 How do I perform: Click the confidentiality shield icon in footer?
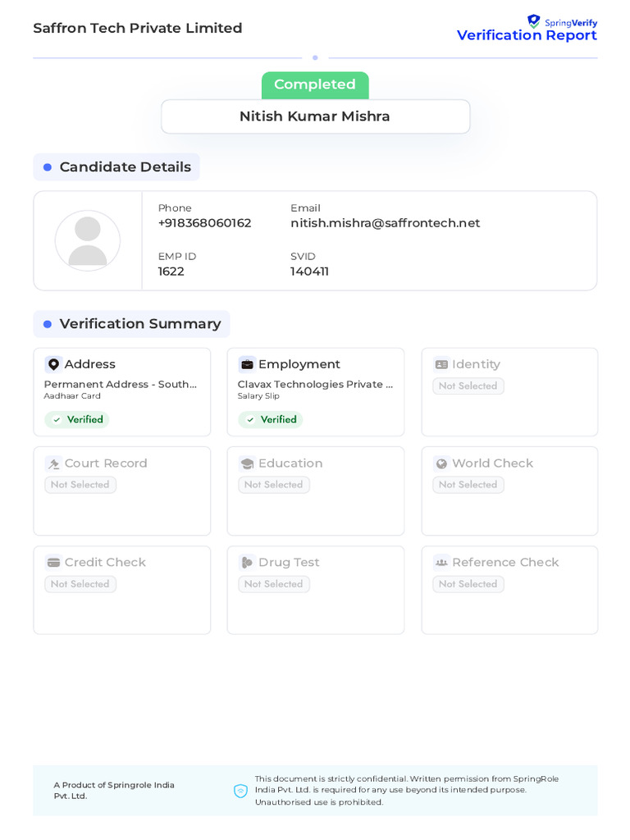(x=240, y=791)
